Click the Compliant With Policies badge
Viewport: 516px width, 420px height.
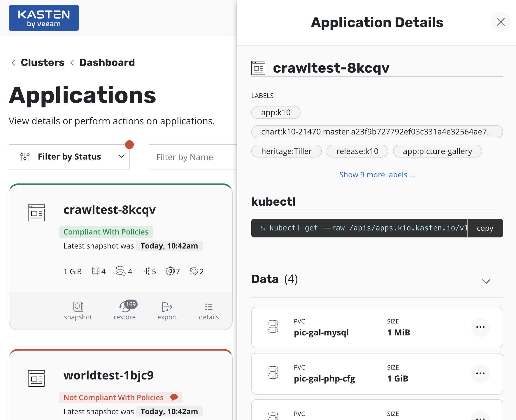(106, 232)
